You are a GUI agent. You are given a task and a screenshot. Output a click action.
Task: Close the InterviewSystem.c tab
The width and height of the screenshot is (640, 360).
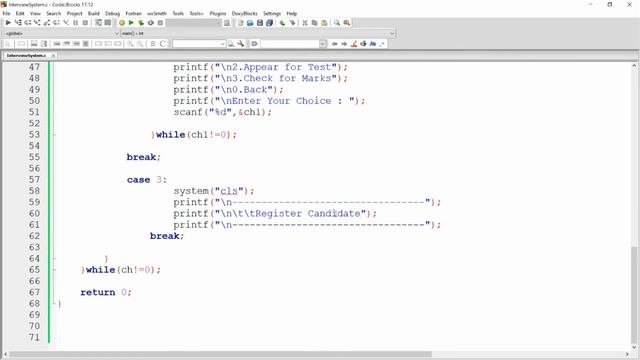(53, 56)
